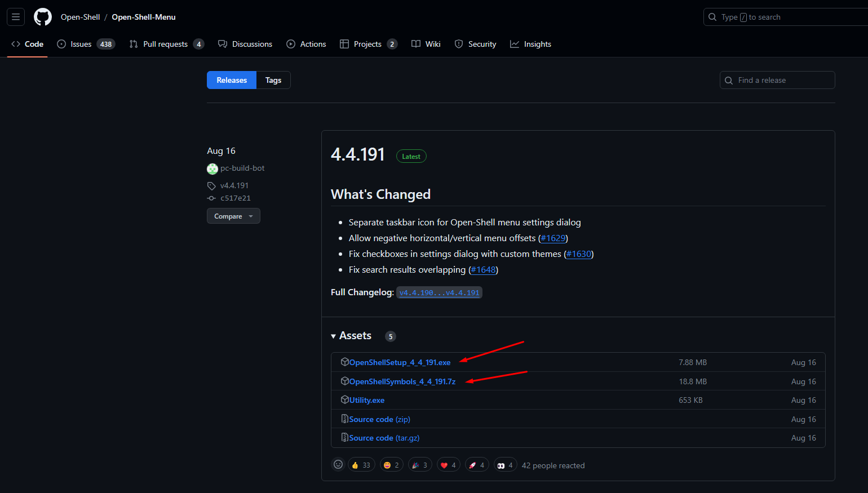The width and height of the screenshot is (868, 493).
Task: Click the Issues count badge 438
Action: pos(106,44)
